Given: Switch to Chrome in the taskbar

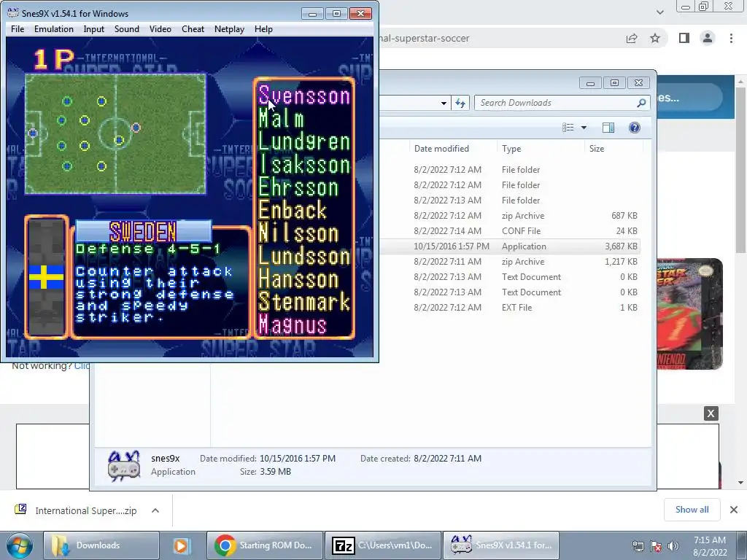Looking at the screenshot, I should (264, 545).
